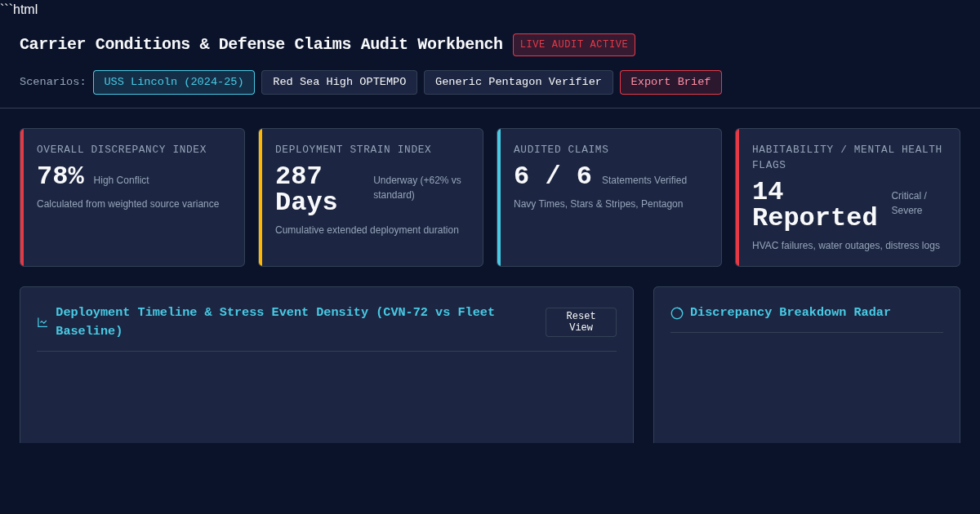This screenshot has width=980, height=514.
Task: Click 'HVAC failures, water outages, distress logs'
Action: pyautogui.click(x=846, y=246)
